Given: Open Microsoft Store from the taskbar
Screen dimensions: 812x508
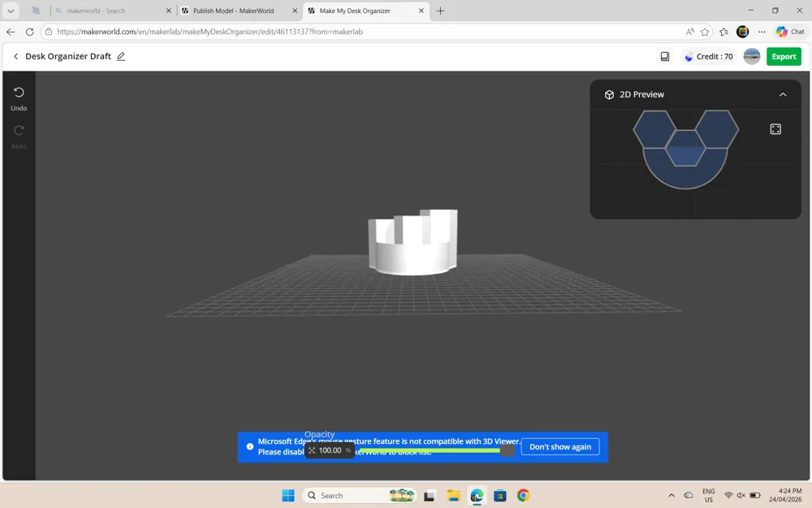Looking at the screenshot, I should pos(499,496).
